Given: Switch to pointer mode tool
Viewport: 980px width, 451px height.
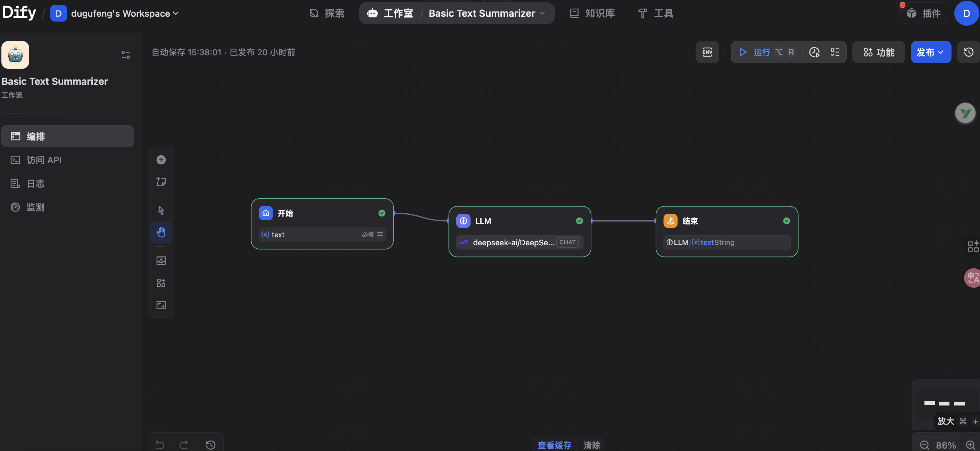Looking at the screenshot, I should coord(161,210).
